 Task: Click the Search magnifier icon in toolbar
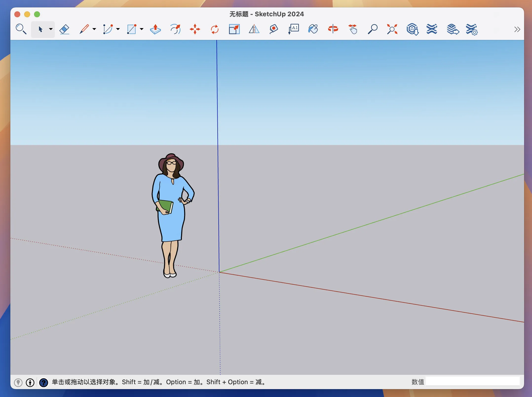tap(21, 29)
